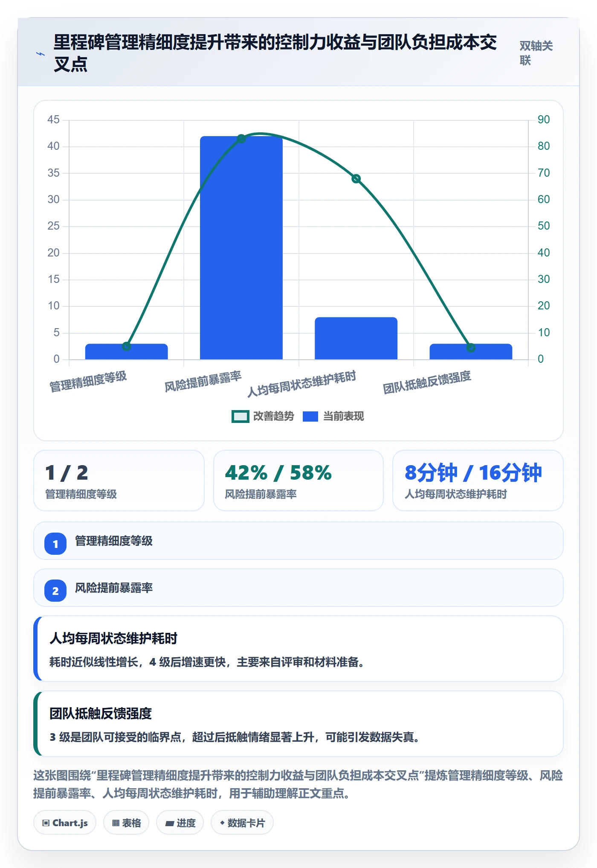Click the number 2 badge icon
Viewport: 597px width, 868px height.
pos(55,591)
